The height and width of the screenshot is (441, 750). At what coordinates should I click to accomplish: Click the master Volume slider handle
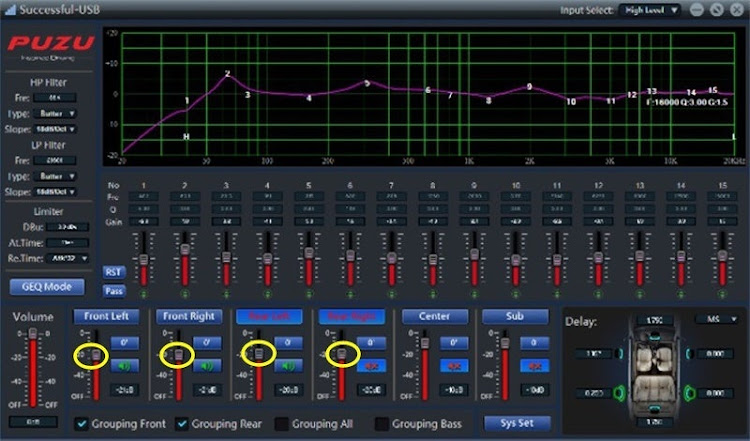pyautogui.click(x=33, y=333)
